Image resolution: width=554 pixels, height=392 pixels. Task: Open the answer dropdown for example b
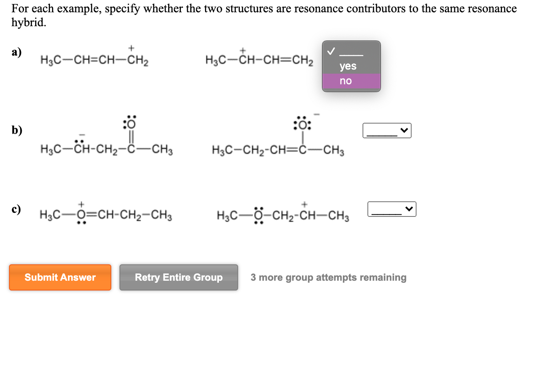coord(386,130)
